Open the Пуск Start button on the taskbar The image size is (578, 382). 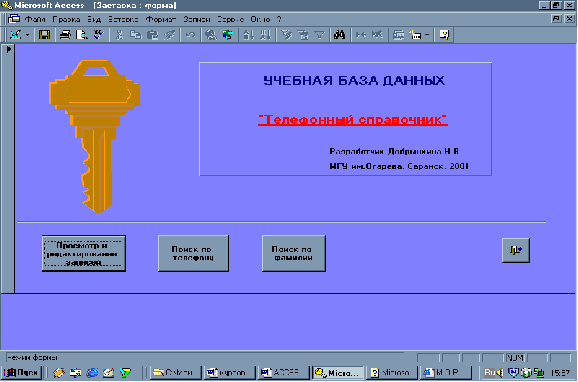(22, 373)
